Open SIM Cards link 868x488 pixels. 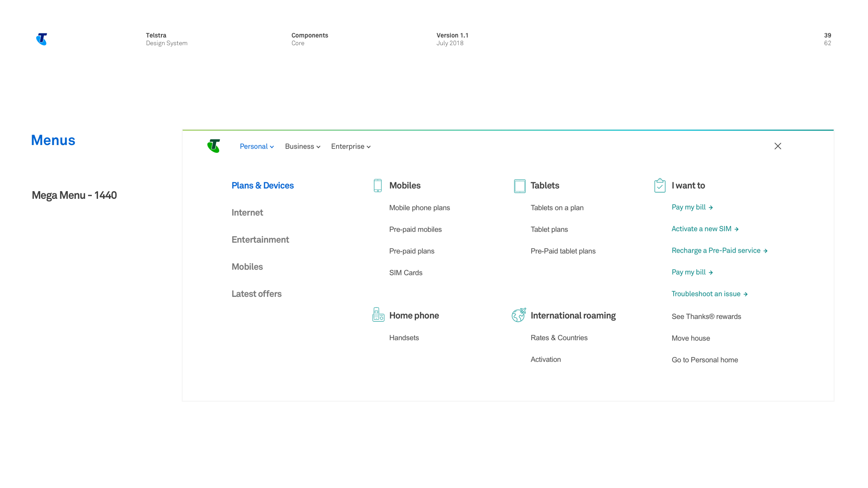click(406, 273)
